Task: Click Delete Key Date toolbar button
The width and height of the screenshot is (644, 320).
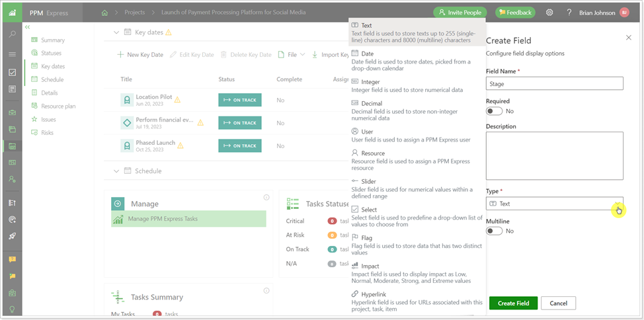Action: pyautogui.click(x=246, y=55)
